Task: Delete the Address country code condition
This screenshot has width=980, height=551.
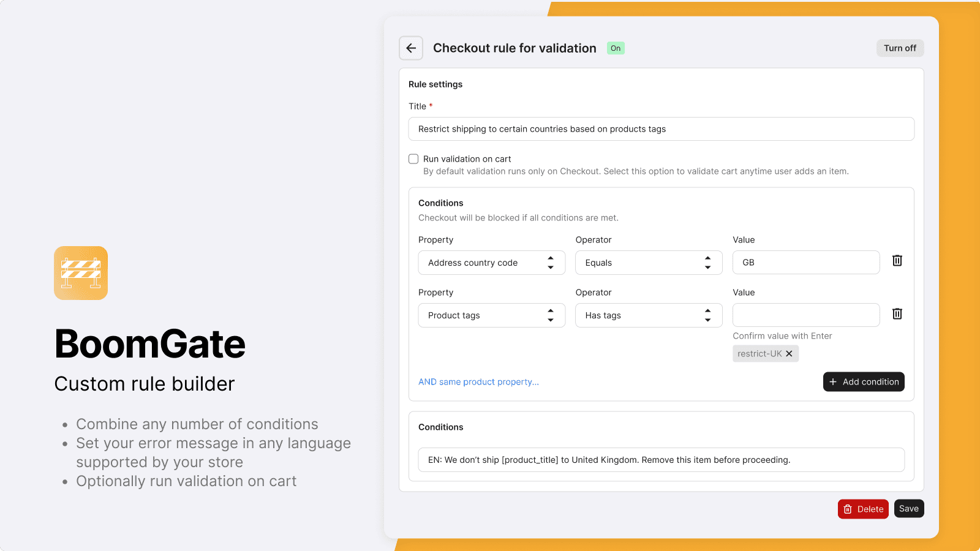Action: 897,261
